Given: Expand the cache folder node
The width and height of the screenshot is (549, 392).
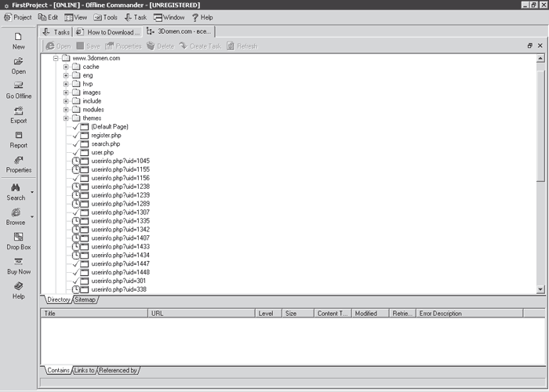Looking at the screenshot, I should tap(66, 67).
